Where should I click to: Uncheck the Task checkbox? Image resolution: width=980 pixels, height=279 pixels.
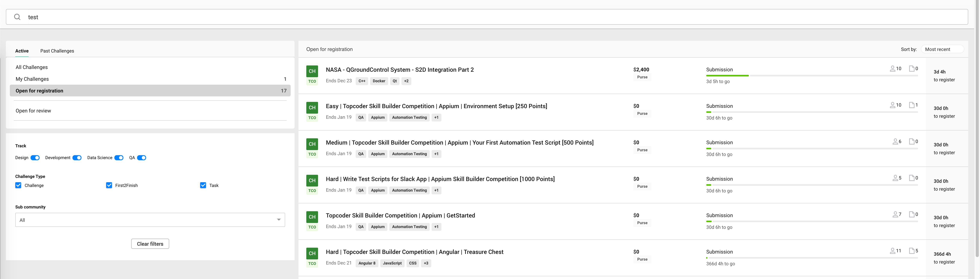coord(203,185)
